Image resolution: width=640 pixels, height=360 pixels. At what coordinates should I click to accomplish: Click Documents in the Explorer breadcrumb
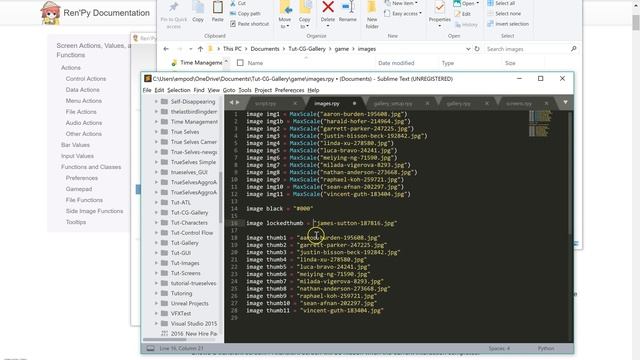[x=265, y=49]
